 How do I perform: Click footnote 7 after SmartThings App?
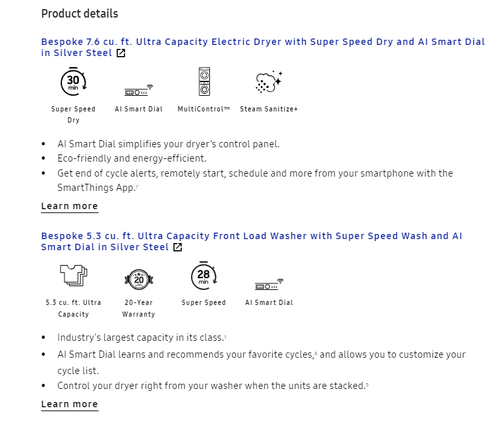137,186
